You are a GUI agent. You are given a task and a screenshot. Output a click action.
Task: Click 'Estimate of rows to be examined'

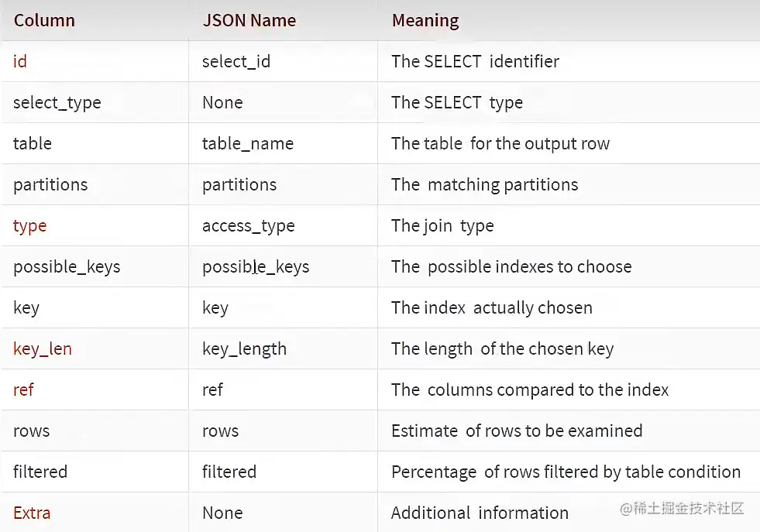[516, 431]
